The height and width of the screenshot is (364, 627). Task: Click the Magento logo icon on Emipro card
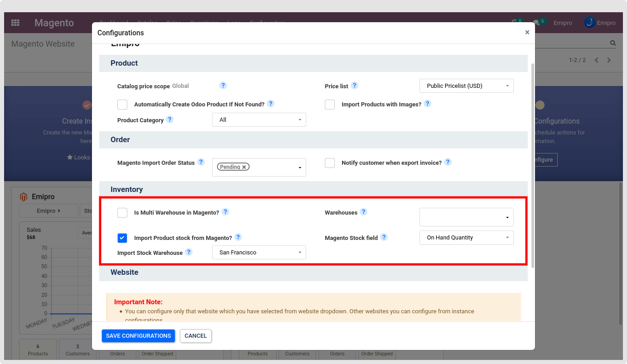coord(24,197)
